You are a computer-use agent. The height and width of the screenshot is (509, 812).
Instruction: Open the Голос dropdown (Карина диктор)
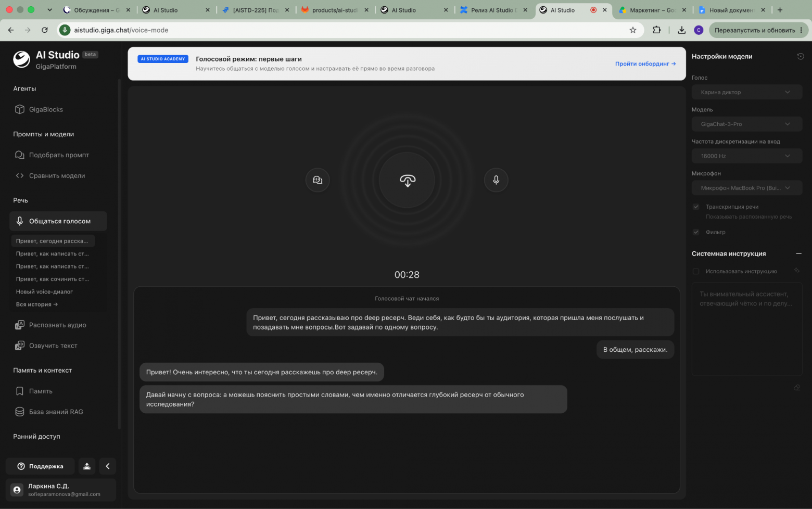(x=747, y=92)
